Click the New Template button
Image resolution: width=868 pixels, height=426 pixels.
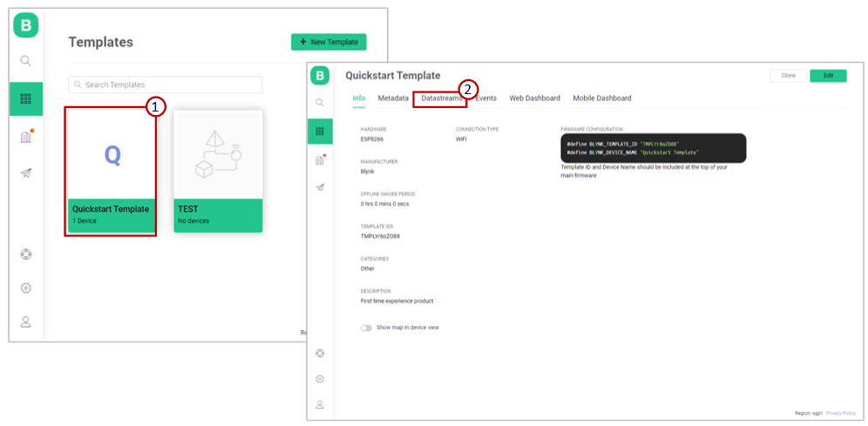point(329,42)
